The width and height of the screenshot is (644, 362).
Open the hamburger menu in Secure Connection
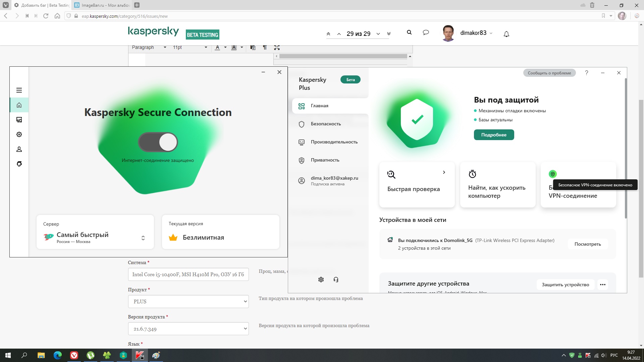19,90
